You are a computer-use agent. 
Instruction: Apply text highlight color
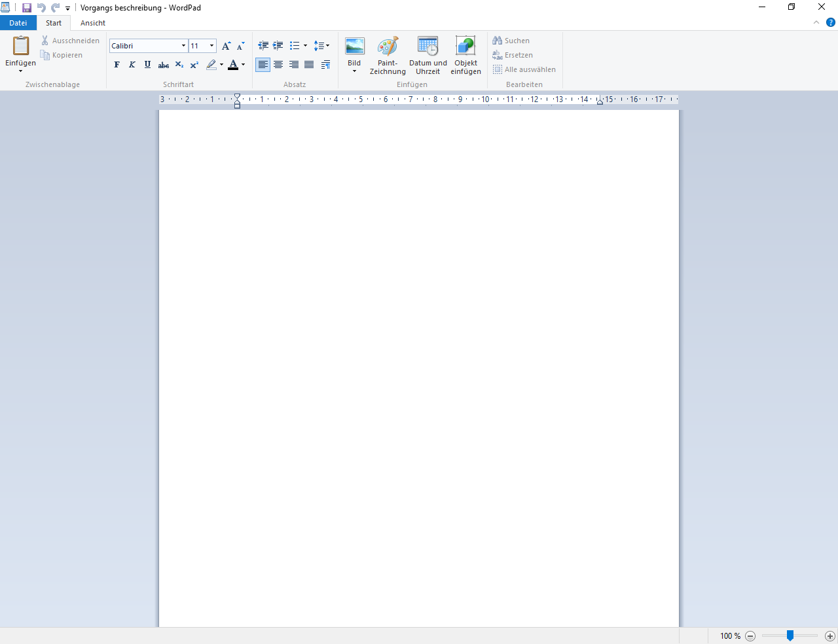tap(211, 65)
